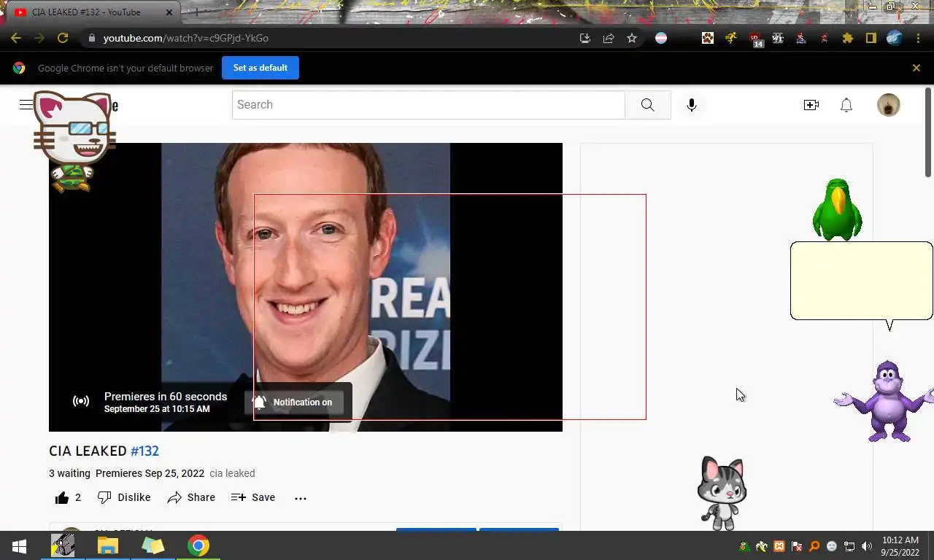Open File Explorer from taskbar
This screenshot has height=560, width=934.
pyautogui.click(x=108, y=545)
